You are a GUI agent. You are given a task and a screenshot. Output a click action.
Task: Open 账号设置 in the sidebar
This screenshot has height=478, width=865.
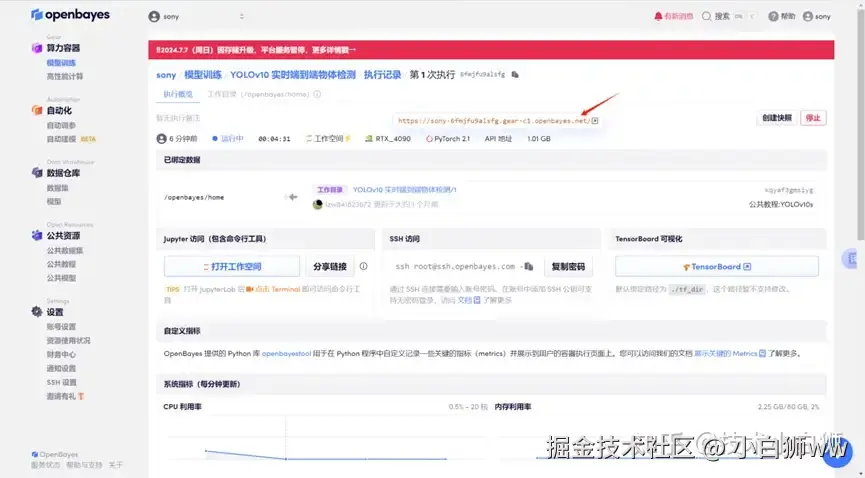coord(61,327)
